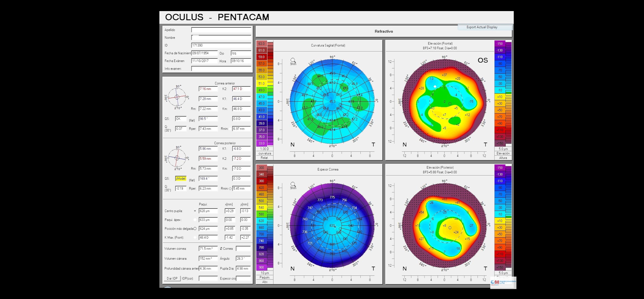Click the white diamond marker beside K Max. (Front)
Image resolution: width=644 pixels, height=299 pixels.
coord(195,238)
